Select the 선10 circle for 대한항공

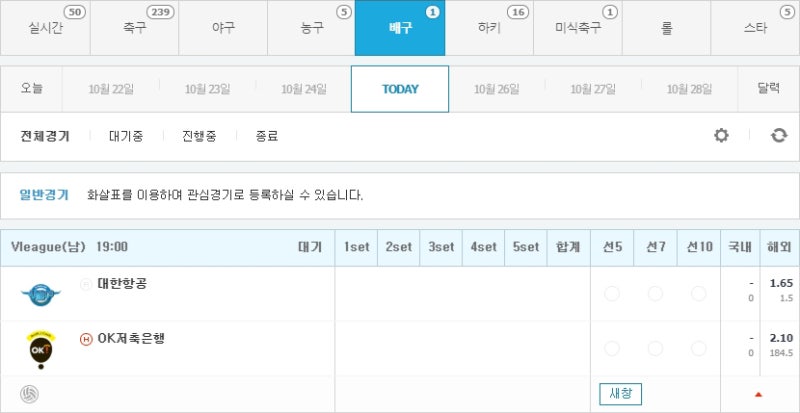699,294
